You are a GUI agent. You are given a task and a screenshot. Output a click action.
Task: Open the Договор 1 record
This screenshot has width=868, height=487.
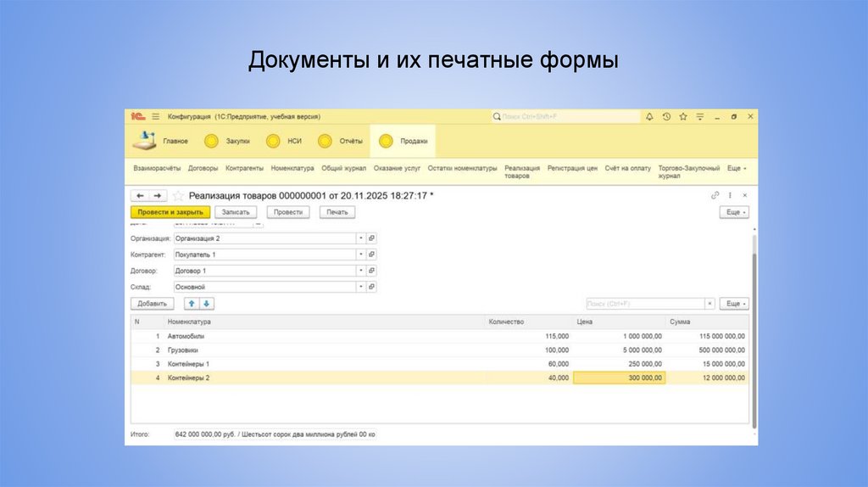tap(371, 271)
